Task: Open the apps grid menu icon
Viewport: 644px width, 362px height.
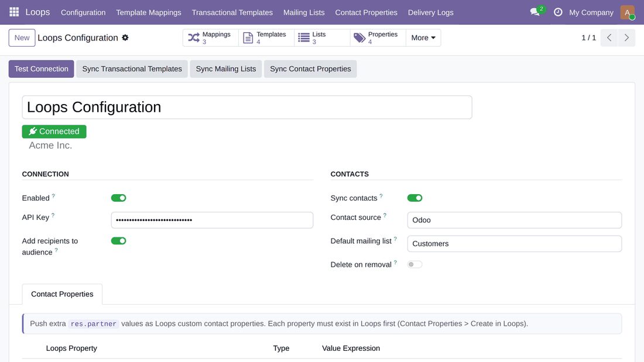Action: (14, 12)
